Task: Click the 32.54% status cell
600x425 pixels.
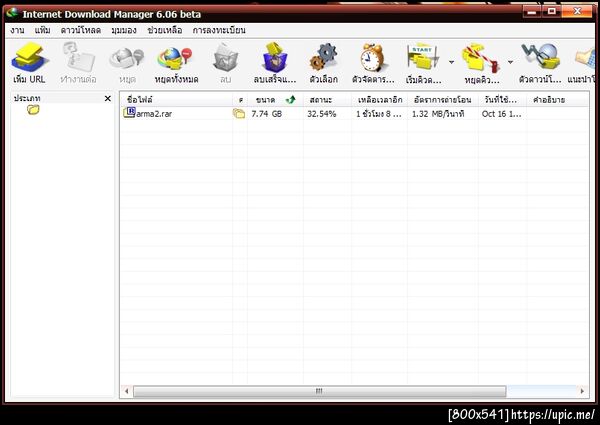Action: coord(321,114)
